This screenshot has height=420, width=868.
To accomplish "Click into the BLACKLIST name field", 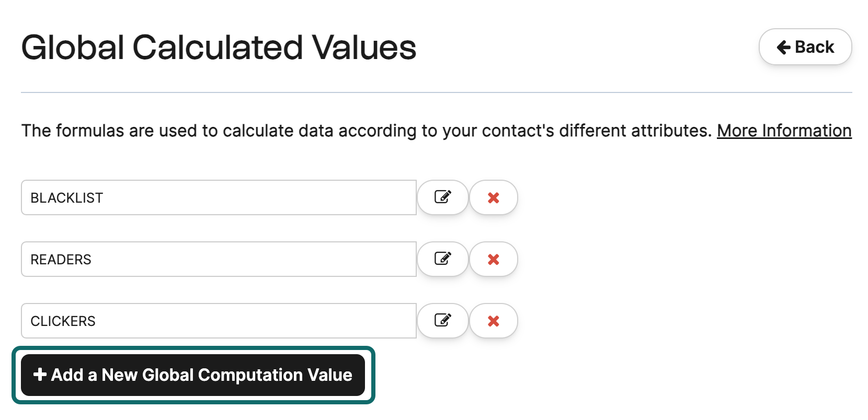I will [x=219, y=197].
